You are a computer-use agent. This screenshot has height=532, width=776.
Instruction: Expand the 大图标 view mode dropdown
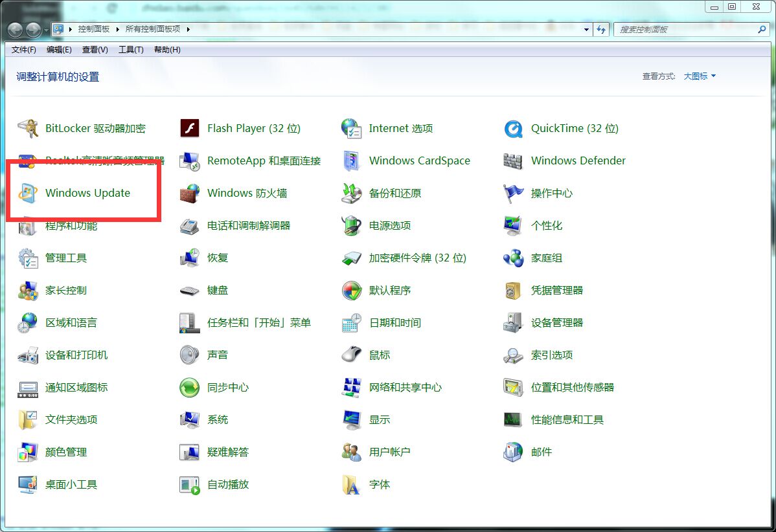(x=700, y=76)
